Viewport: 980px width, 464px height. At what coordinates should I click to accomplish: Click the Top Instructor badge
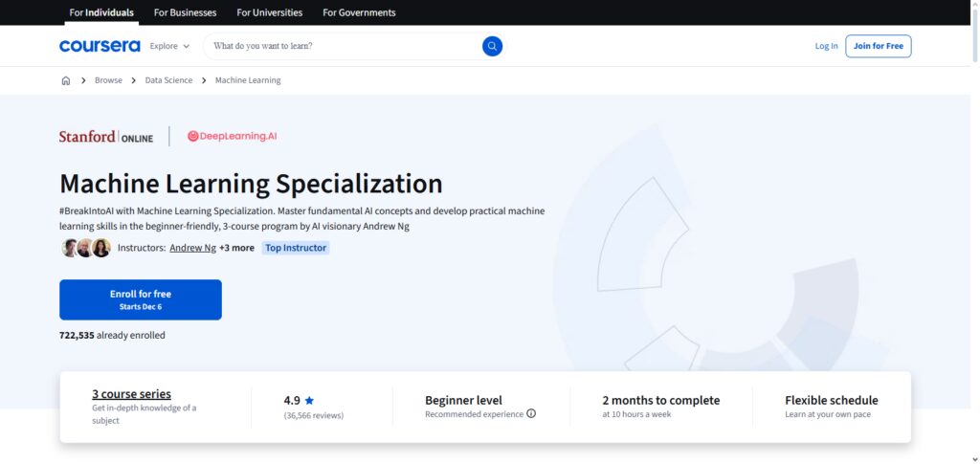(x=296, y=248)
